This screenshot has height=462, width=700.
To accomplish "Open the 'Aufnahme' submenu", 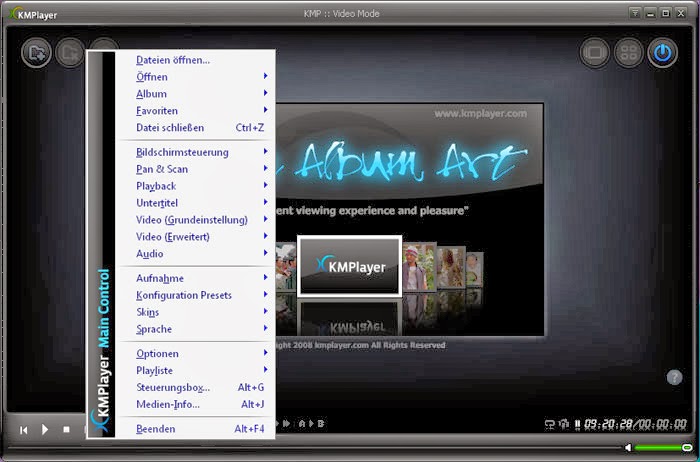I will coord(196,278).
